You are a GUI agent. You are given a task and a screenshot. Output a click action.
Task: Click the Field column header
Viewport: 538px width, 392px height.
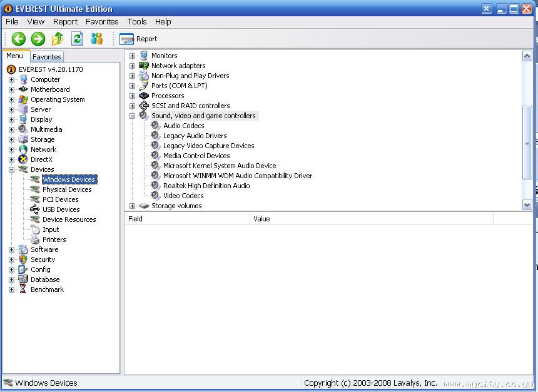(187, 219)
